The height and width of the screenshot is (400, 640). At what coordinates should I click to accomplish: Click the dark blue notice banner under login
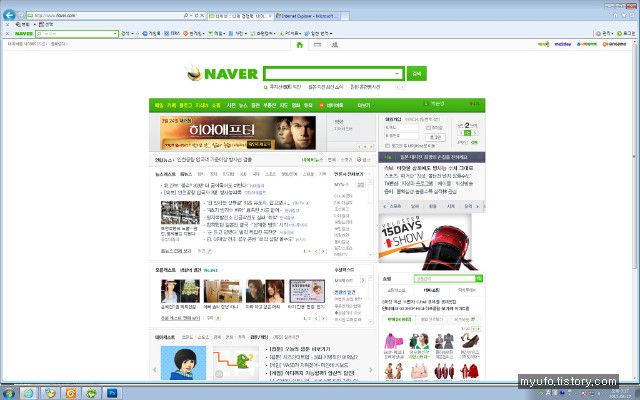pyautogui.click(x=431, y=157)
